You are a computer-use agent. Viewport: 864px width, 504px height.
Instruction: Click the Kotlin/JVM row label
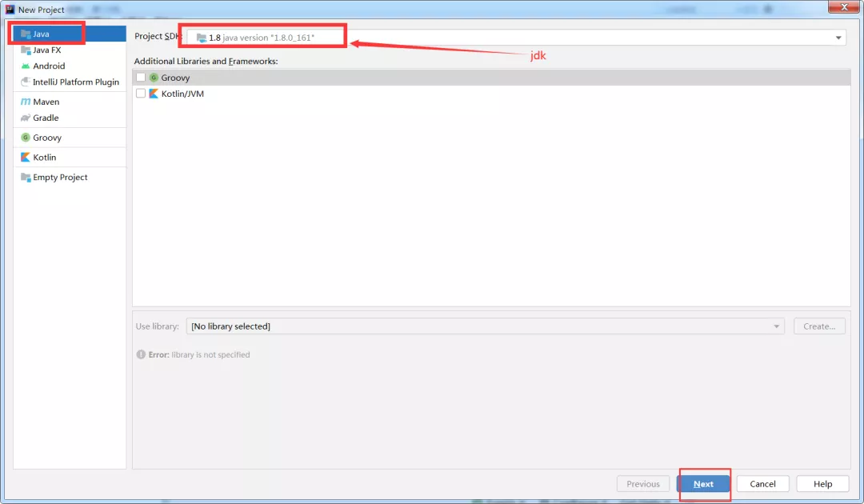coord(182,94)
